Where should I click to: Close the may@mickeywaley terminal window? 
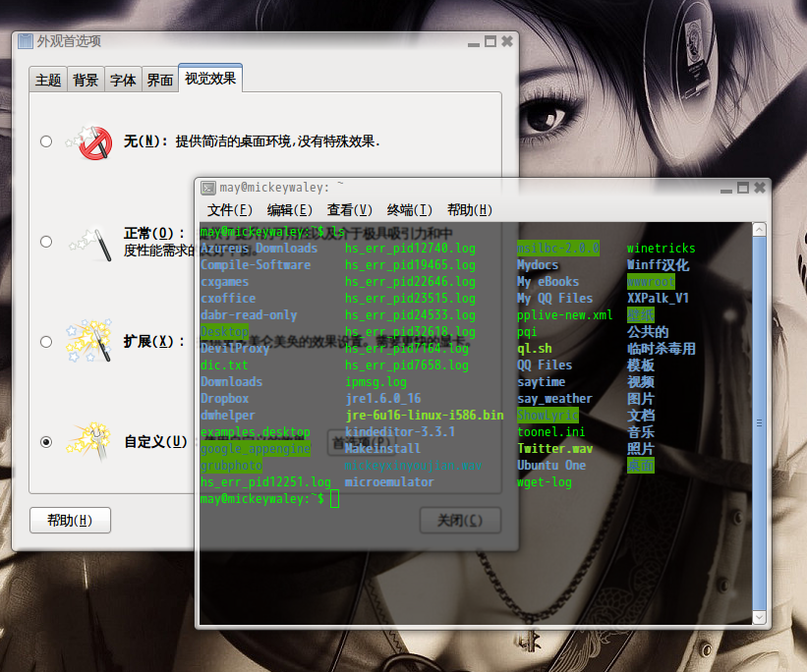(x=760, y=188)
